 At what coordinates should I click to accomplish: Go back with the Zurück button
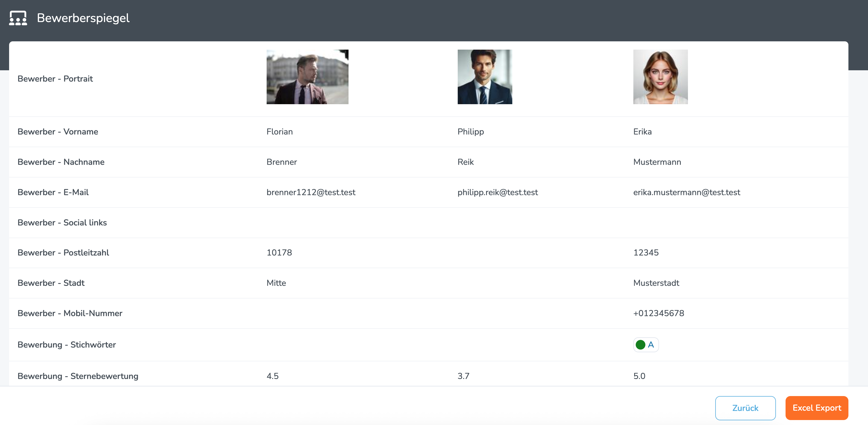(745, 408)
